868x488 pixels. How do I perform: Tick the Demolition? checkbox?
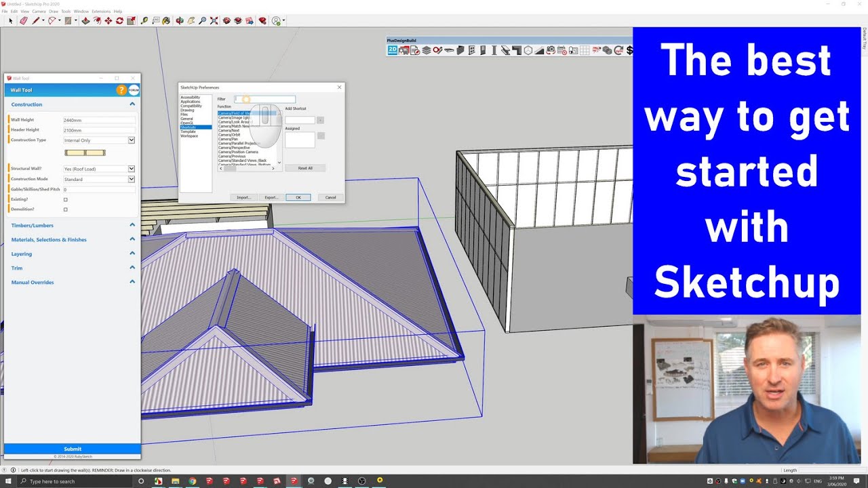[x=66, y=209]
